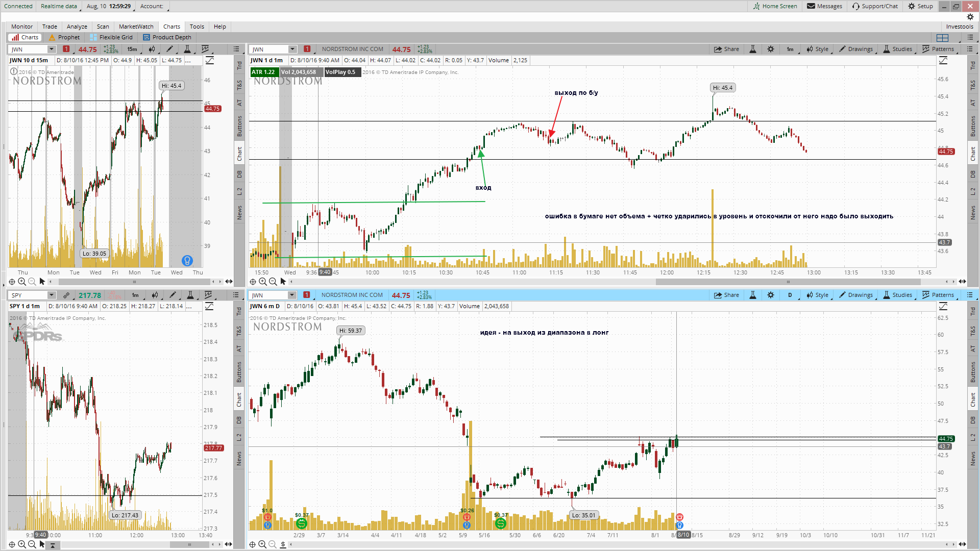
Task: Toggle the Buttons sidebar tab beside the top-left chart
Action: click(239, 126)
